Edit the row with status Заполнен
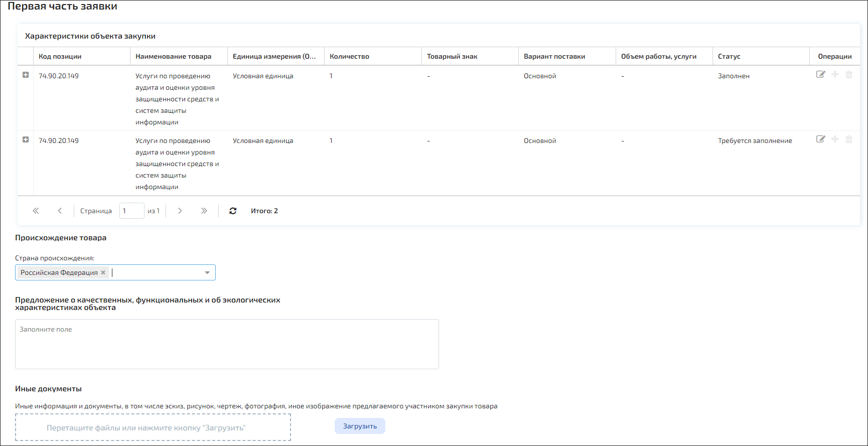This screenshot has width=868, height=446. pos(821,74)
